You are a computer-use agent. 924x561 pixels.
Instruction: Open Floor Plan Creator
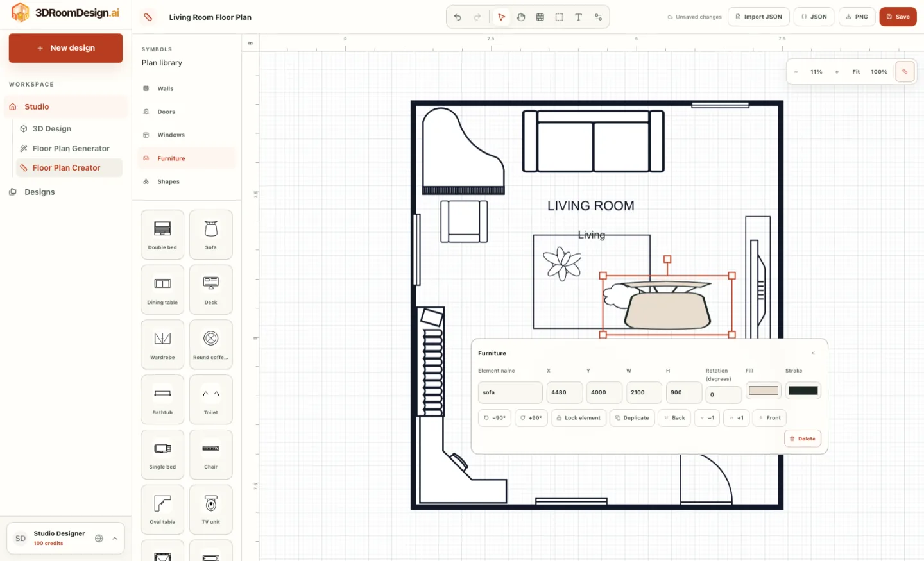coord(68,168)
